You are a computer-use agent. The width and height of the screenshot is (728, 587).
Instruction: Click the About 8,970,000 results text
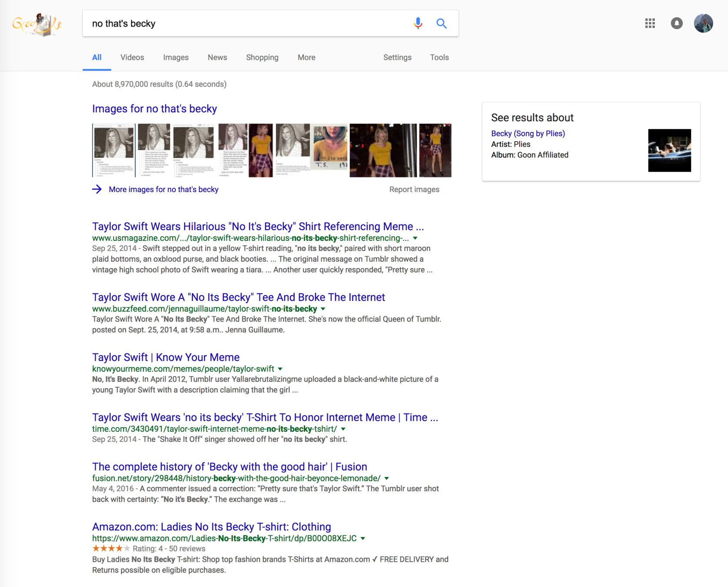[159, 84]
